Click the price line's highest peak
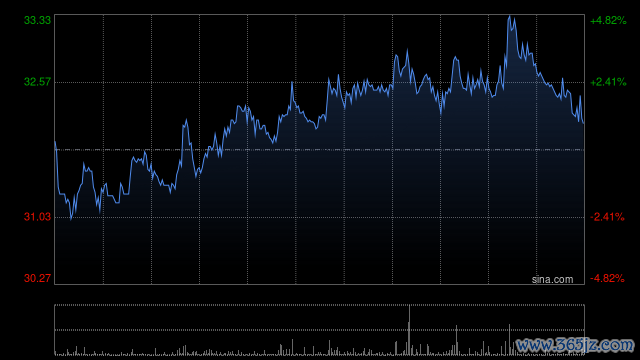Viewport: 640px width, 360px height. click(x=509, y=17)
